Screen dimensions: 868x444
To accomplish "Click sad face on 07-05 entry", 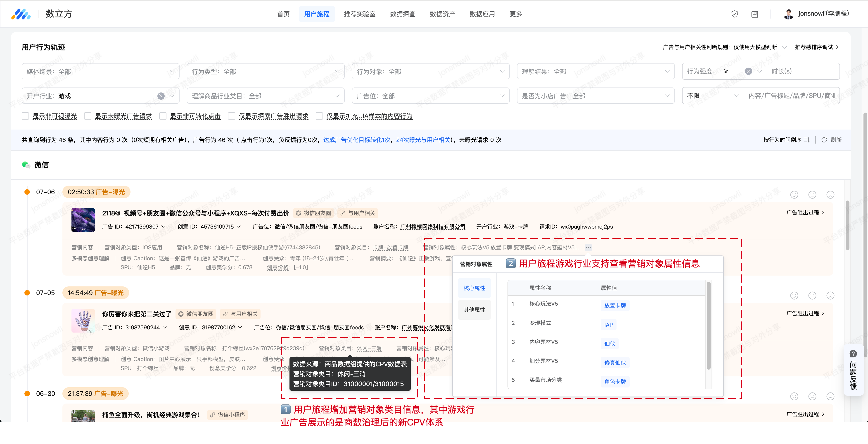I will pyautogui.click(x=830, y=295).
